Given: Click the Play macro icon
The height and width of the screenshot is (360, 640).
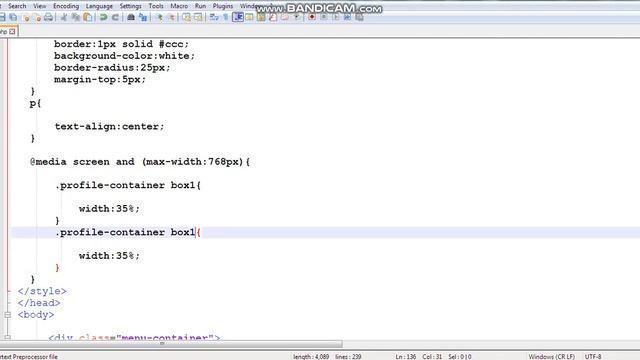Looking at the screenshot, I should pyautogui.click(x=336, y=17).
